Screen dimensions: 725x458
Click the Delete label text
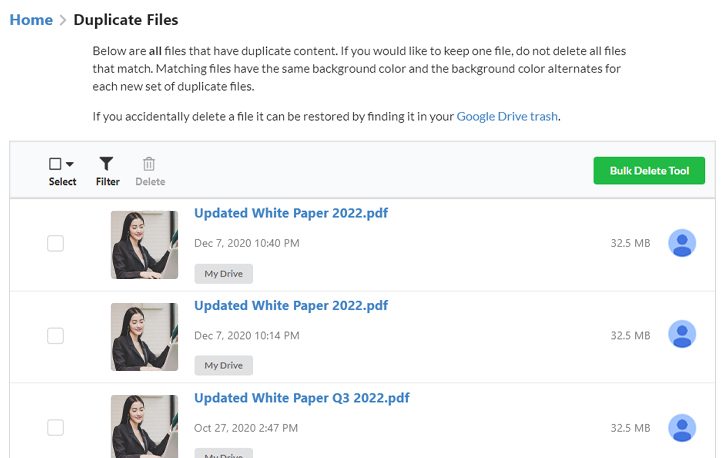150,182
